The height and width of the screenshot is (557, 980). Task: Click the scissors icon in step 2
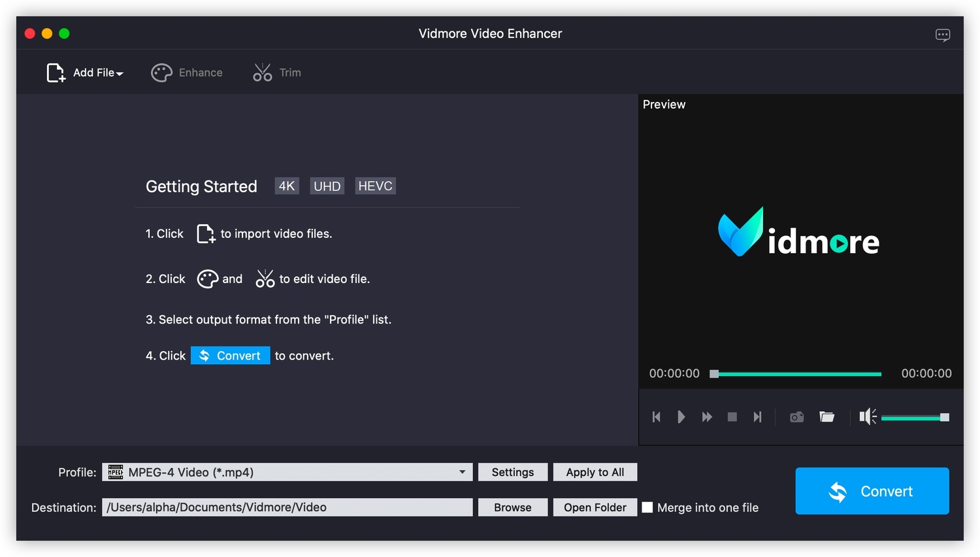coord(265,279)
